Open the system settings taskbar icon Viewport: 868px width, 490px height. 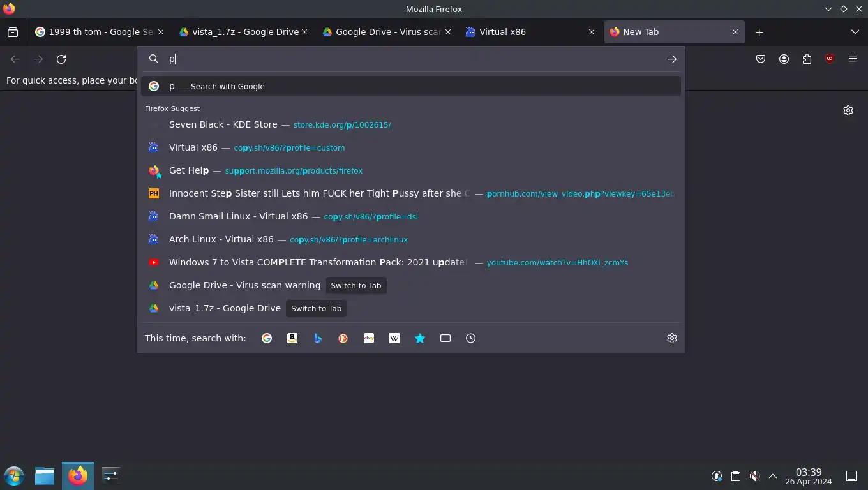pyautogui.click(x=110, y=475)
